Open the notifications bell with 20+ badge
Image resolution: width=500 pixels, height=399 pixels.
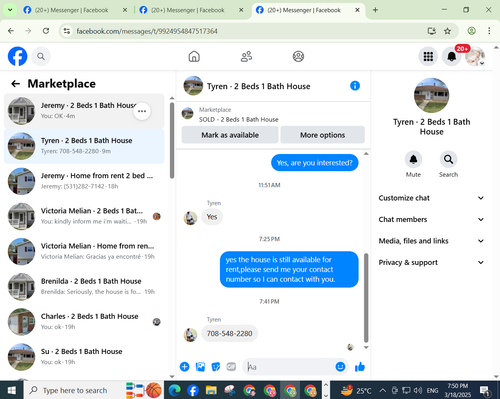coord(452,56)
